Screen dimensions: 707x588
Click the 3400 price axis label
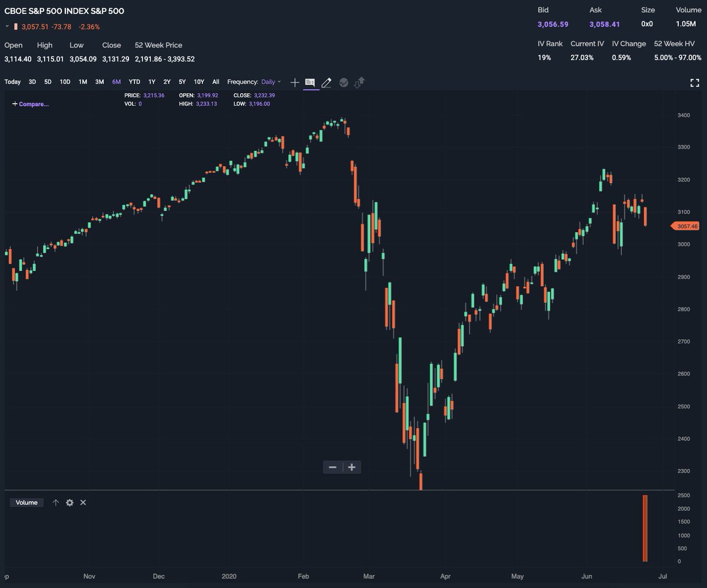click(685, 115)
